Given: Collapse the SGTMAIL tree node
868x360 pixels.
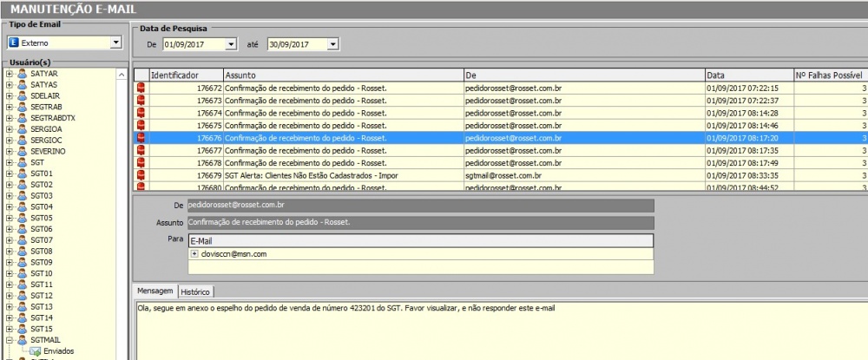Looking at the screenshot, I should click(x=10, y=340).
